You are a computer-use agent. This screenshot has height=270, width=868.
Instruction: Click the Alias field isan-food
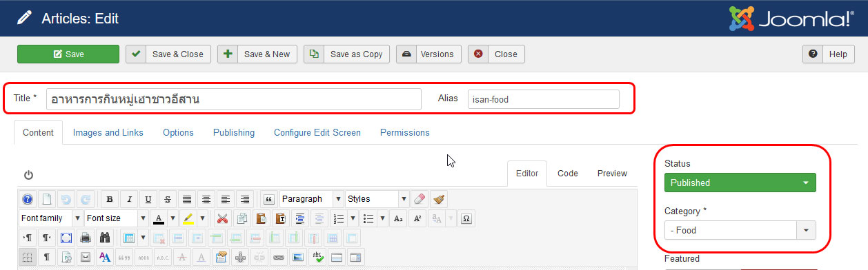point(543,99)
